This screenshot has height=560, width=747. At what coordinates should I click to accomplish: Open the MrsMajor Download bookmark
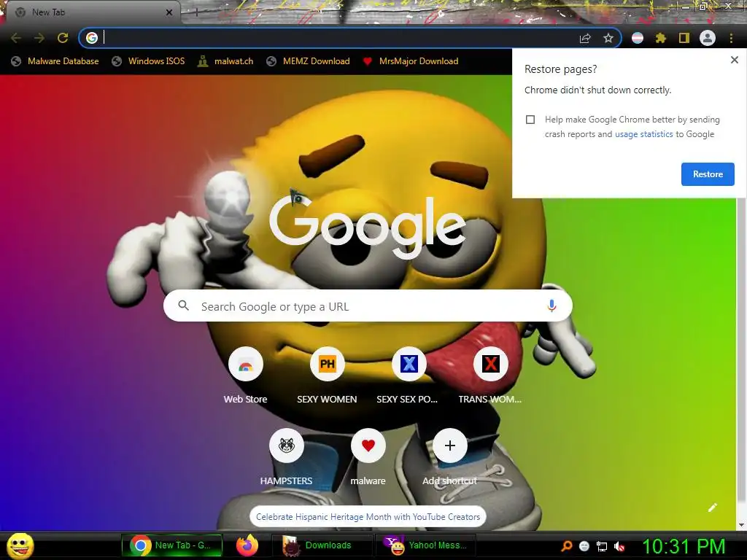(411, 61)
